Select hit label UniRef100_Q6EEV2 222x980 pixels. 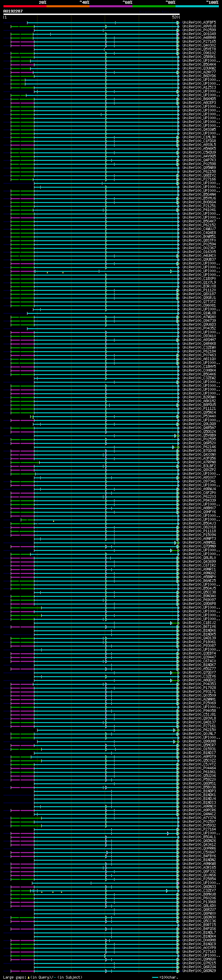pyautogui.click(x=199, y=175)
